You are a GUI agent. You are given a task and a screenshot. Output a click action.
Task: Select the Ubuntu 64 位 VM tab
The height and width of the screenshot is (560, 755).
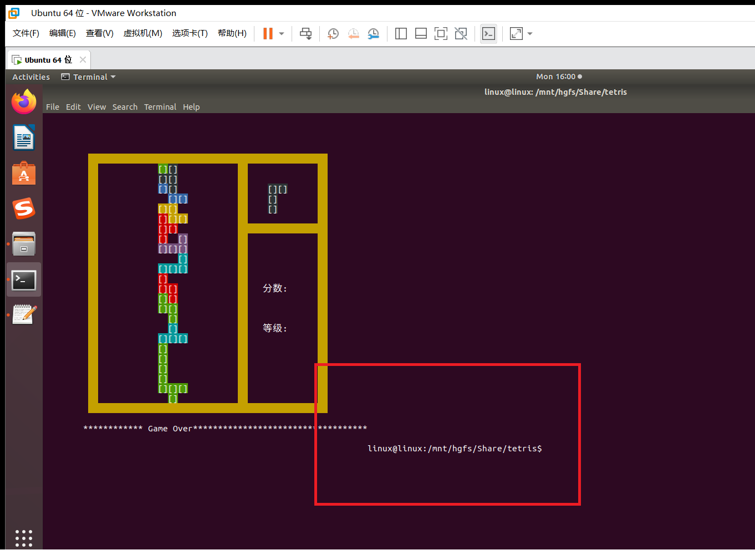click(x=48, y=60)
